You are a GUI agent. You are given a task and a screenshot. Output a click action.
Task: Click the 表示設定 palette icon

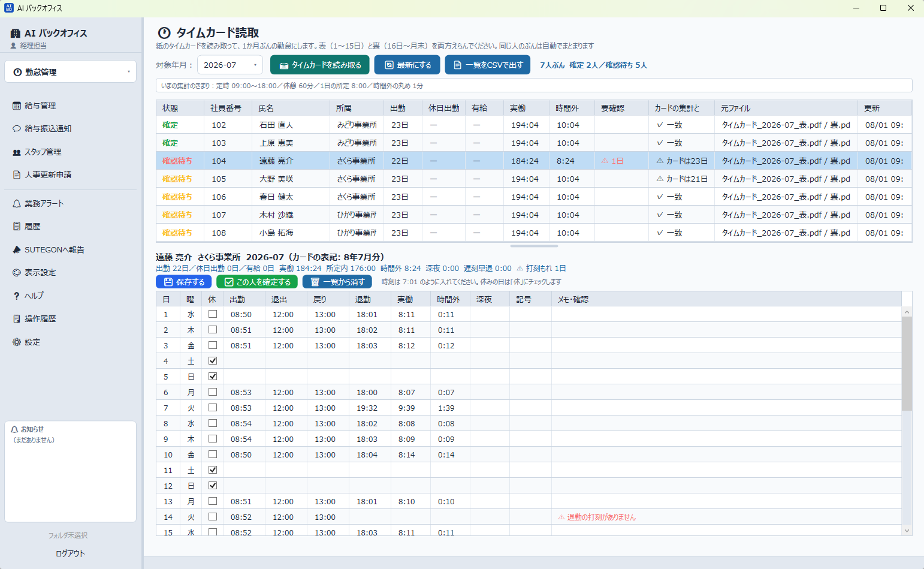tap(17, 272)
